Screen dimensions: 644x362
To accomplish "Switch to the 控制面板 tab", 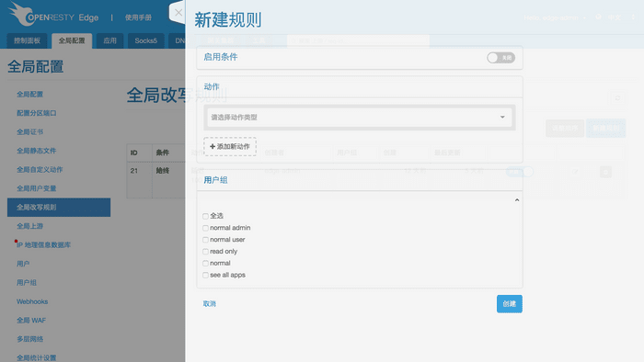I will (27, 40).
